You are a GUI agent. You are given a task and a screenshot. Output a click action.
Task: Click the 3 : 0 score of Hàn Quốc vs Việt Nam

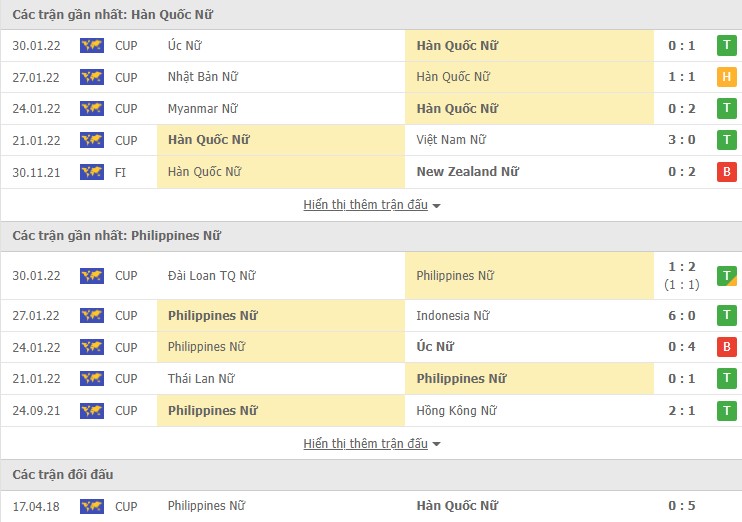[x=681, y=140]
